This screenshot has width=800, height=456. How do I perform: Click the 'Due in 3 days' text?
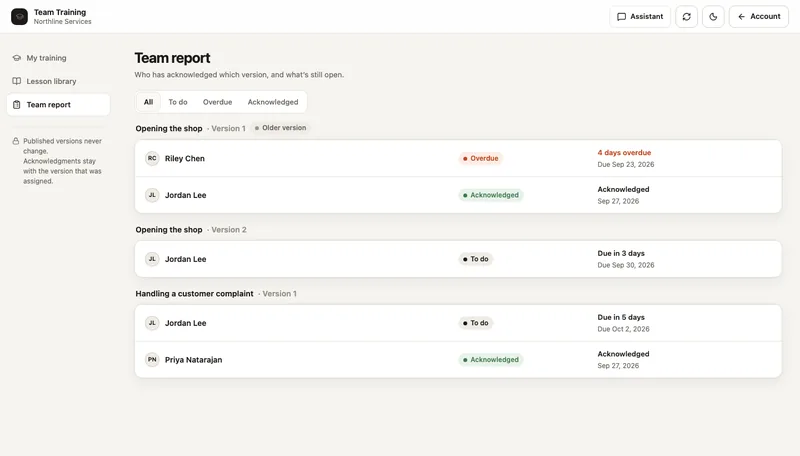click(x=621, y=253)
